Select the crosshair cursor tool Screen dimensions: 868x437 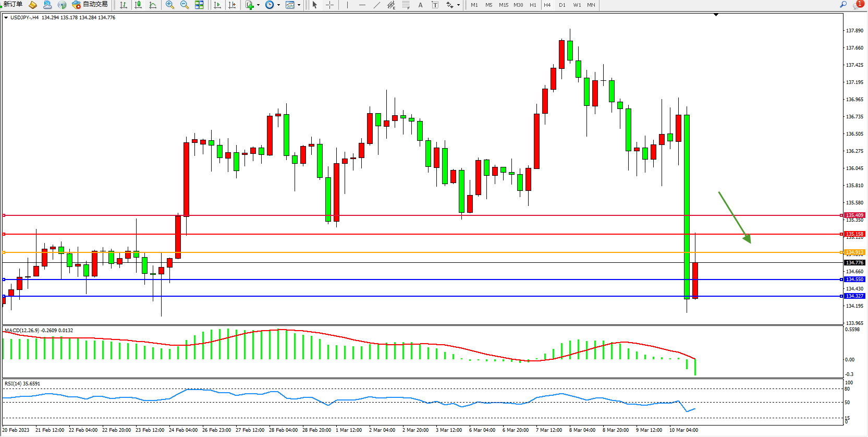pyautogui.click(x=329, y=5)
